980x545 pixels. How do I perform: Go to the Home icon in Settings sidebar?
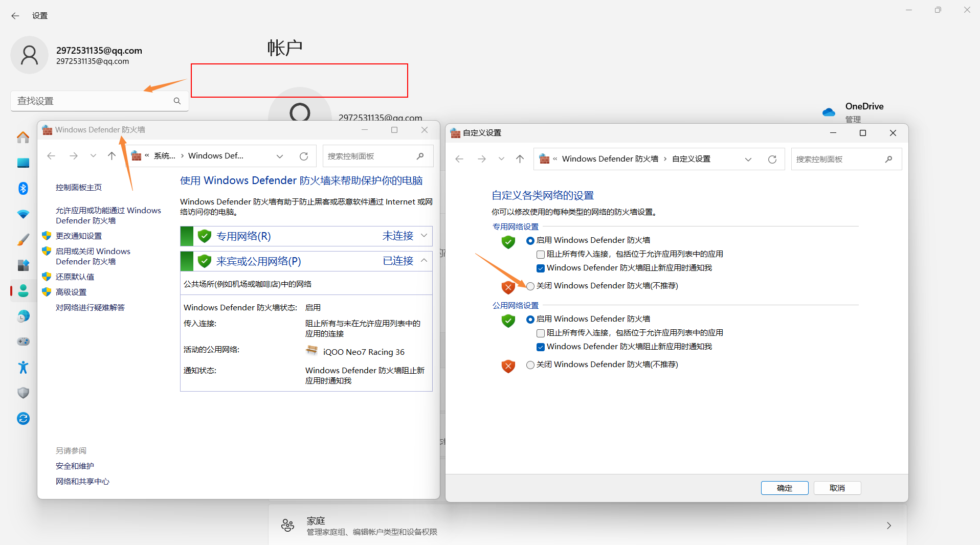pyautogui.click(x=23, y=138)
